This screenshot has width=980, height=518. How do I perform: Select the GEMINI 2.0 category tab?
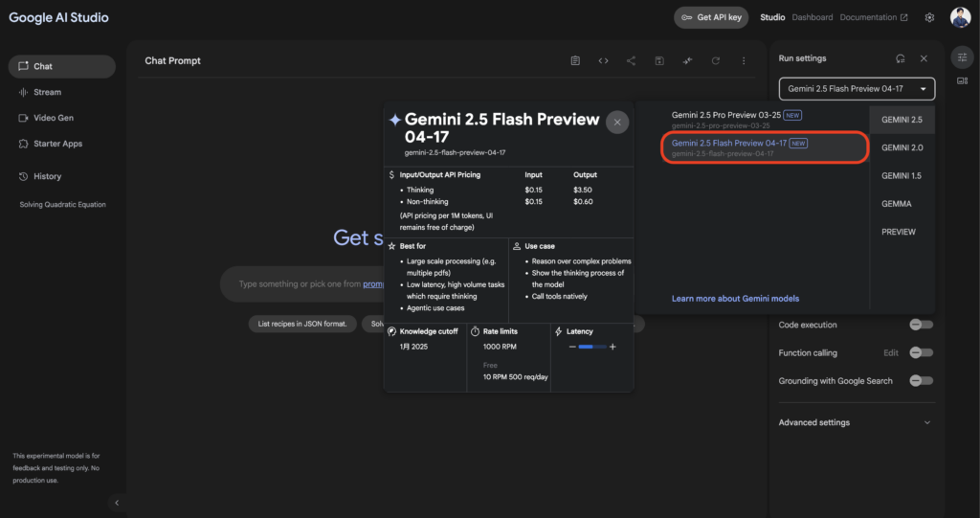(x=902, y=147)
